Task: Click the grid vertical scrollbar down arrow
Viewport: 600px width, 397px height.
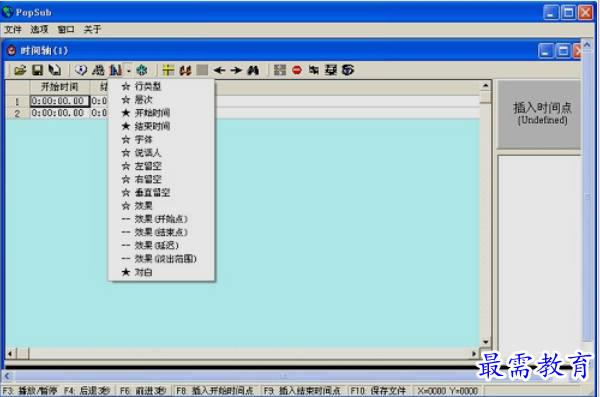Action: pyautogui.click(x=485, y=342)
